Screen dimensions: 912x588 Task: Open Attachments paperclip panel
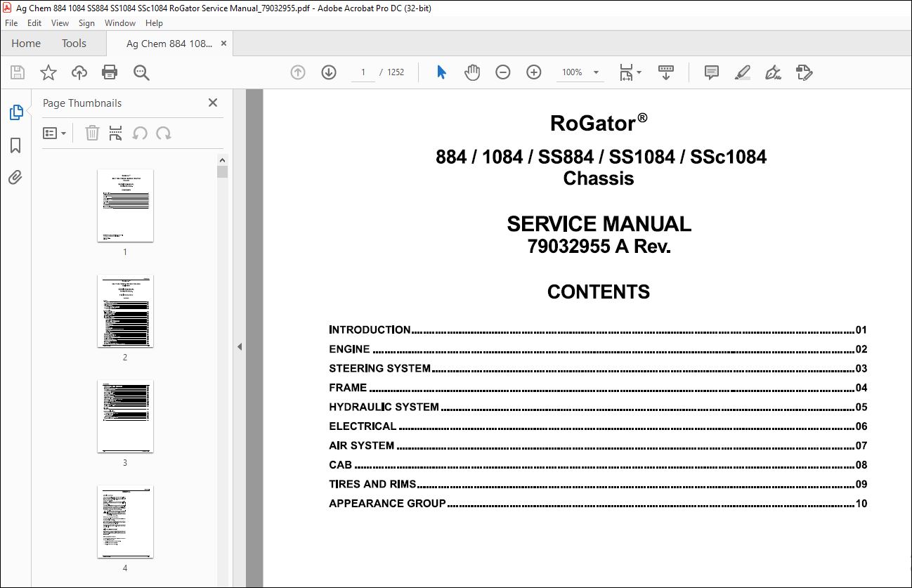(x=15, y=177)
